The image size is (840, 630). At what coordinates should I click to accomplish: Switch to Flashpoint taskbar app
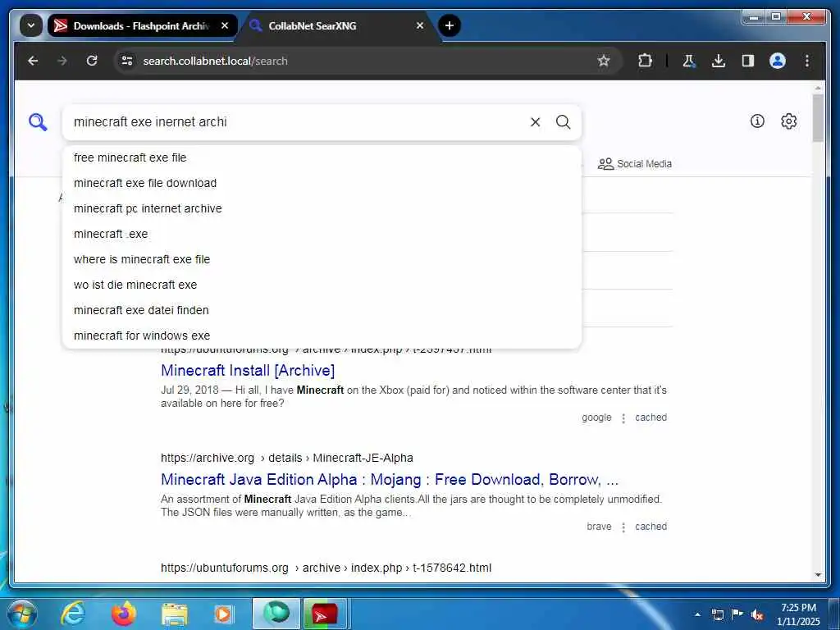(325, 614)
